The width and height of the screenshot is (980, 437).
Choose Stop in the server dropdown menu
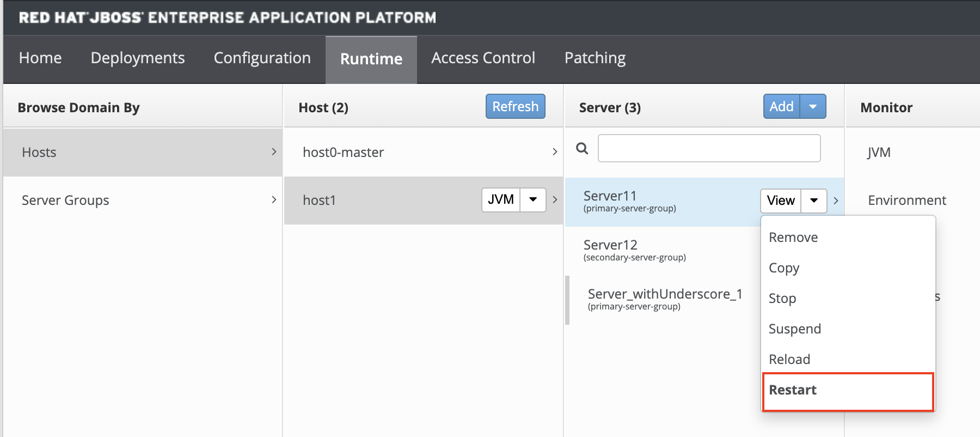[x=782, y=299]
